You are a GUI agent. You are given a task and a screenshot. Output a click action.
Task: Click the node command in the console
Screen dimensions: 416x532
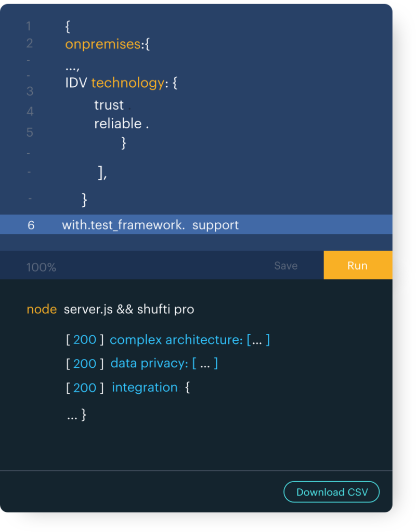point(41,309)
